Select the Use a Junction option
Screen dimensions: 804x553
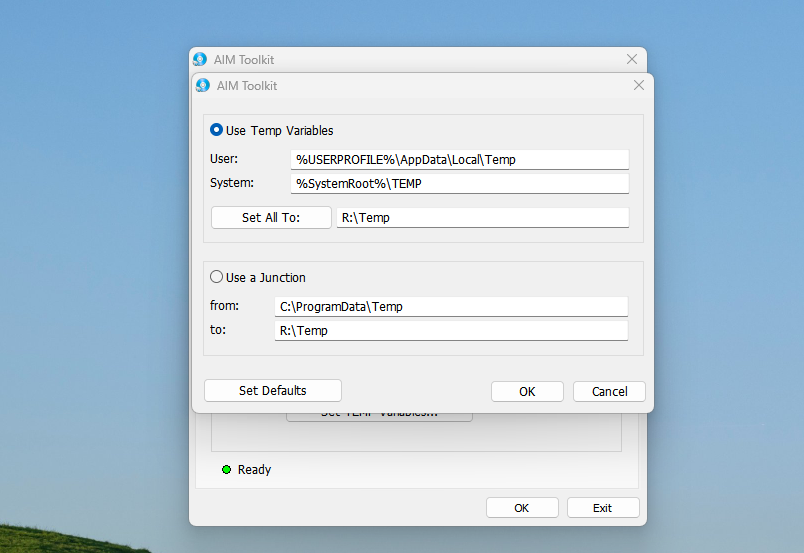tap(217, 277)
